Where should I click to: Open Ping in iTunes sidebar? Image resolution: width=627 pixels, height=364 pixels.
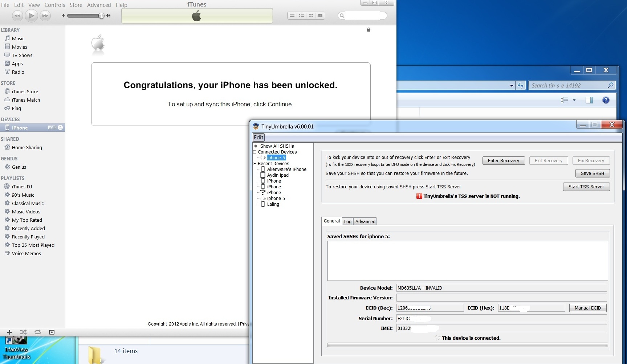(x=16, y=108)
